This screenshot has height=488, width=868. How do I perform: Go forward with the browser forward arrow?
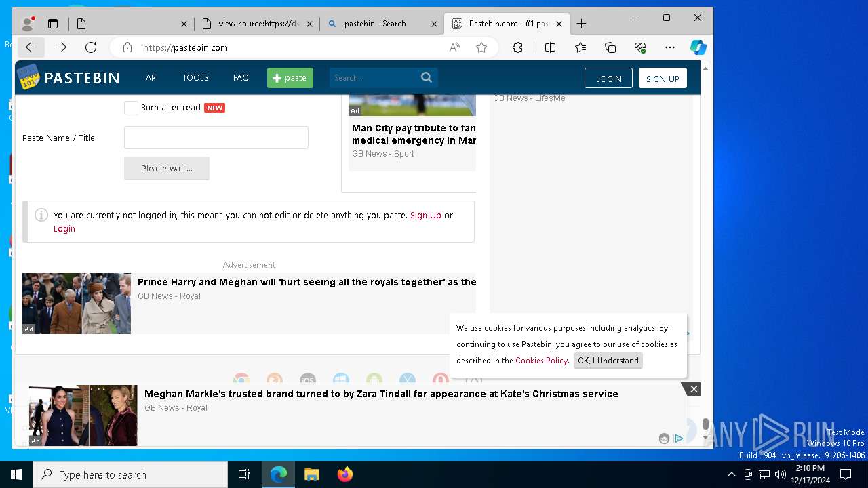(x=61, y=47)
